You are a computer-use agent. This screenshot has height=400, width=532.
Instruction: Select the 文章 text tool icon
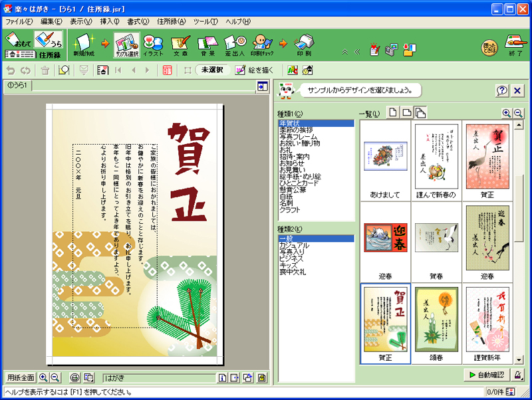click(180, 44)
